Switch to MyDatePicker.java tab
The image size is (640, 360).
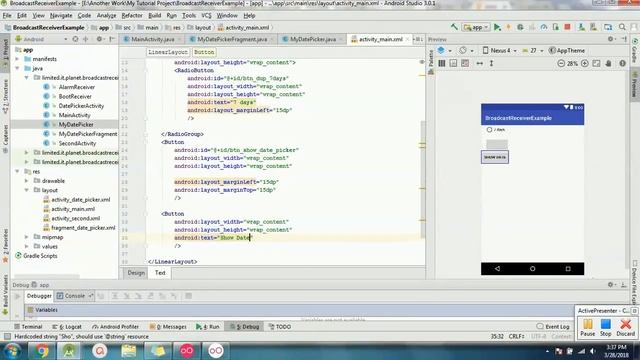313,39
